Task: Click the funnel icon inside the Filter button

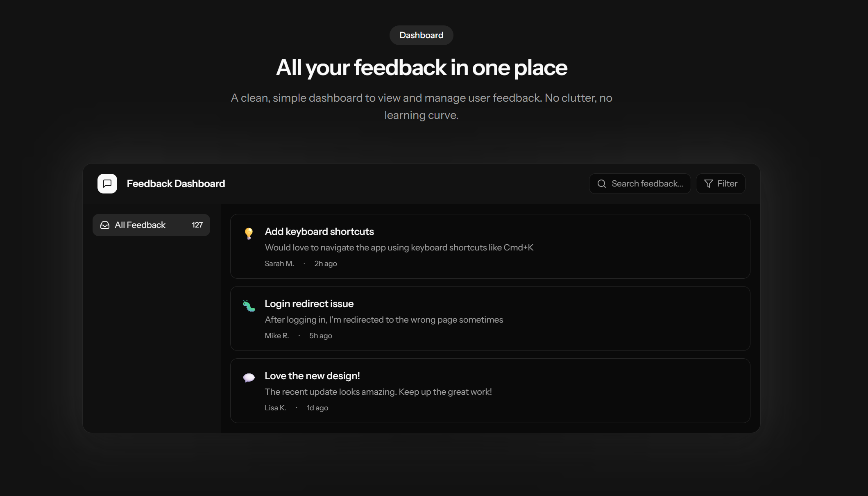Action: coord(708,184)
